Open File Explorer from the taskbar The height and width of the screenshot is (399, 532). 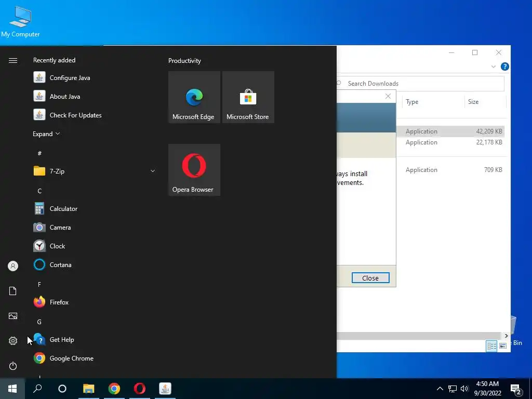pyautogui.click(x=88, y=389)
